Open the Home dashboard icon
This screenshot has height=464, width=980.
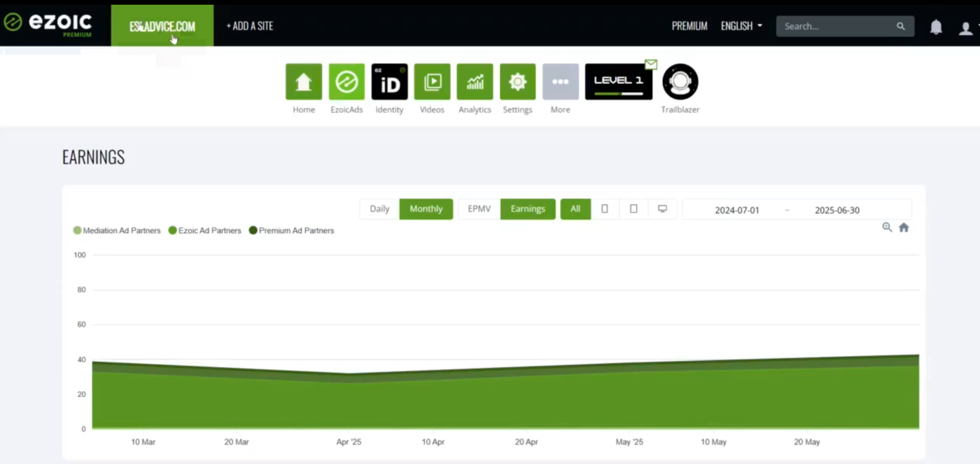[x=304, y=82]
